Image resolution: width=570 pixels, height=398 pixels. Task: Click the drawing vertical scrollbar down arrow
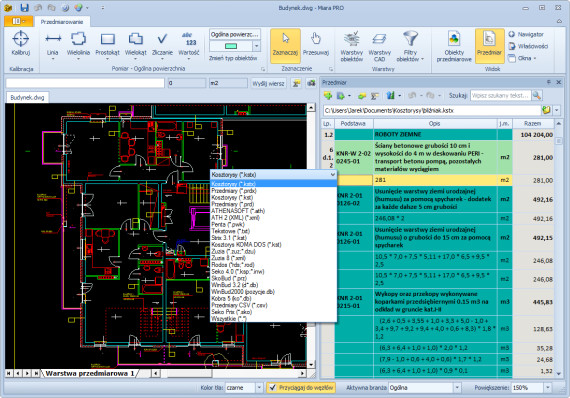pyautogui.click(x=311, y=364)
